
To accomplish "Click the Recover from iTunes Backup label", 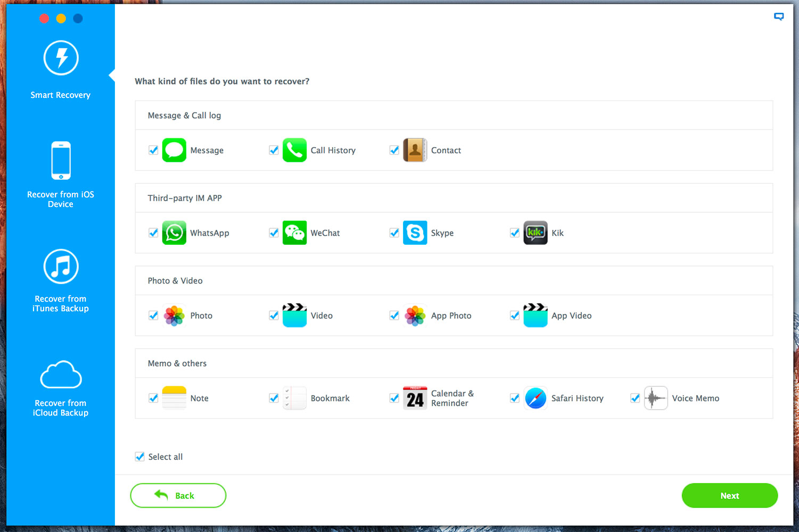I will point(61,304).
